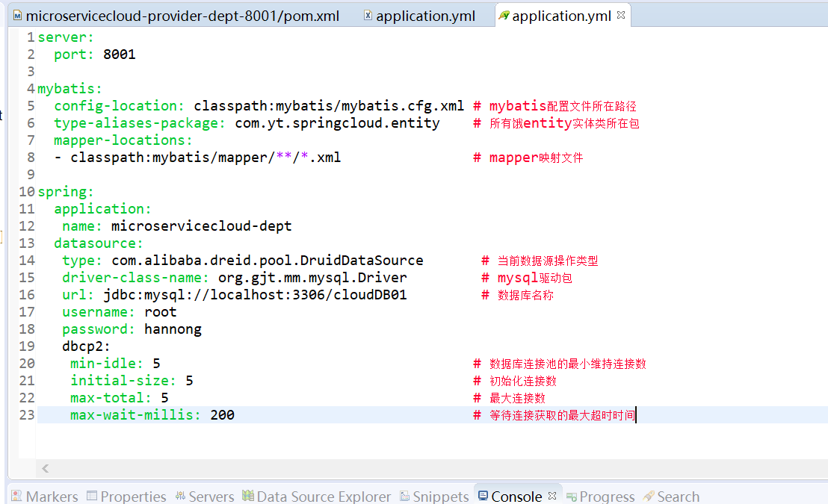Click the left scroll arrow below the editor
828x504 pixels.
point(45,469)
